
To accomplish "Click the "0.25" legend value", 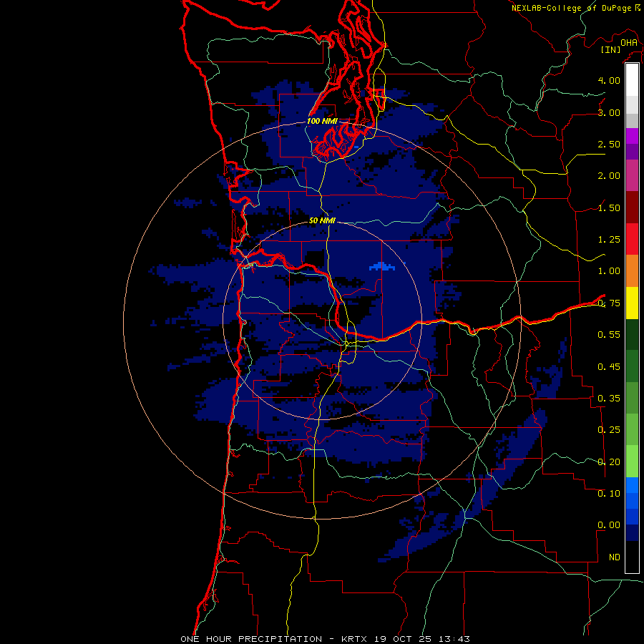I will point(609,430).
